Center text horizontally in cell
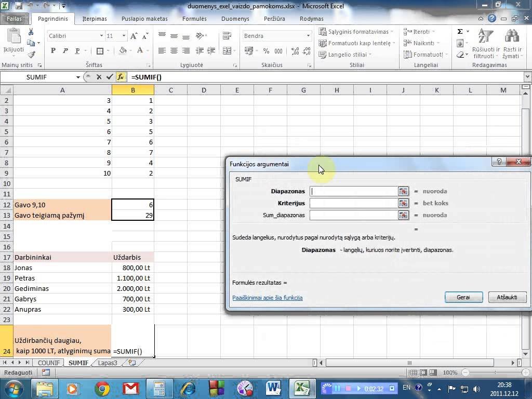The height and width of the screenshot is (399, 532). pos(174,51)
